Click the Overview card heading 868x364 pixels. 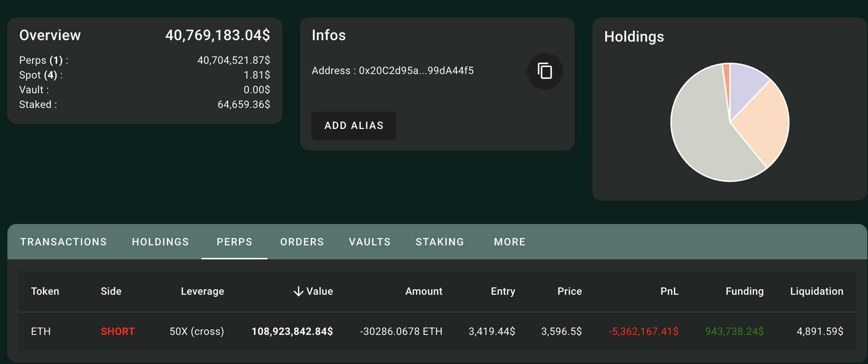(50, 35)
